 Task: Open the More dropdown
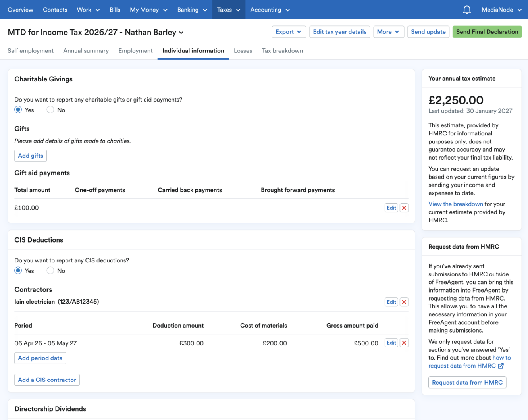pyautogui.click(x=389, y=32)
